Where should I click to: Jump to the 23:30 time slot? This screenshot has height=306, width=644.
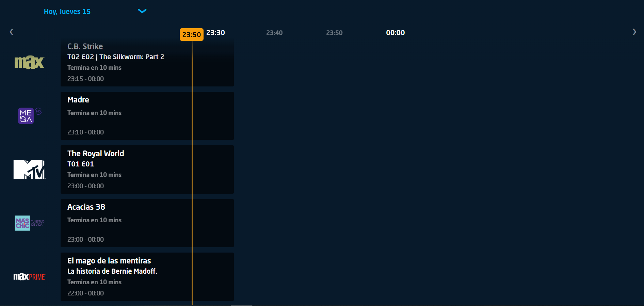tap(215, 33)
